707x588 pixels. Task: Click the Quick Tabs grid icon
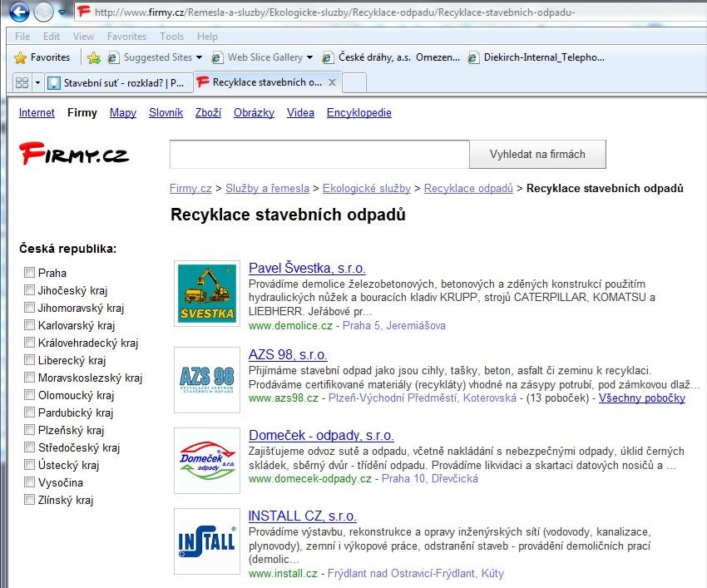[x=22, y=83]
